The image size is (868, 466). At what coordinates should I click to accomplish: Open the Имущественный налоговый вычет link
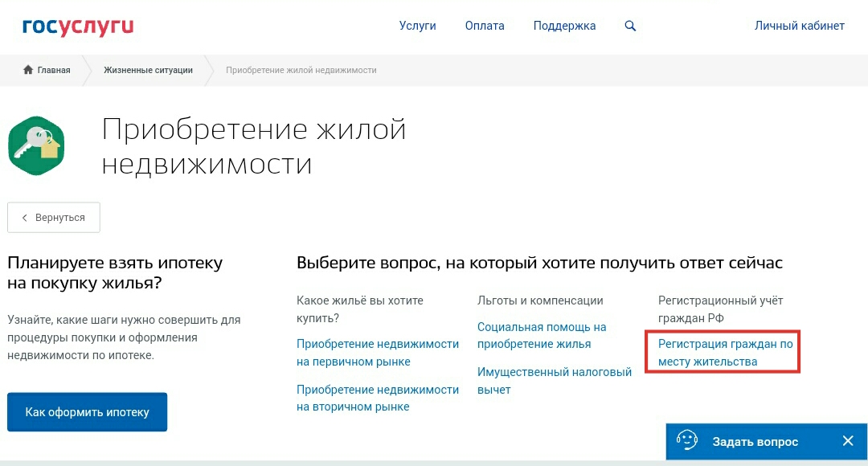554,382
